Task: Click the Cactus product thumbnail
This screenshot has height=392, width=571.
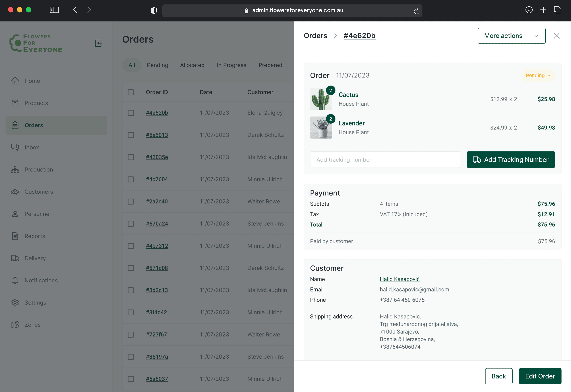Action: (x=321, y=99)
